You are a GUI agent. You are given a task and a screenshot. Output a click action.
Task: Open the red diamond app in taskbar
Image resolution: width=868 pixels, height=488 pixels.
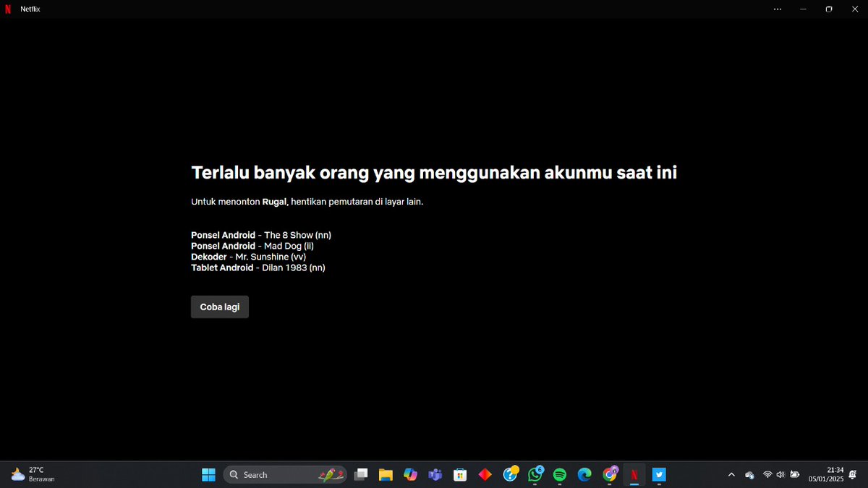485,475
